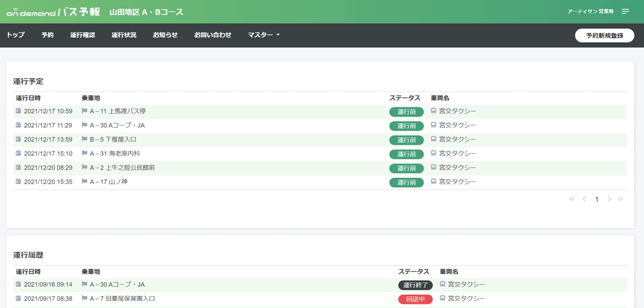
Task: Open the 運行状況 menu item
Action: click(124, 35)
